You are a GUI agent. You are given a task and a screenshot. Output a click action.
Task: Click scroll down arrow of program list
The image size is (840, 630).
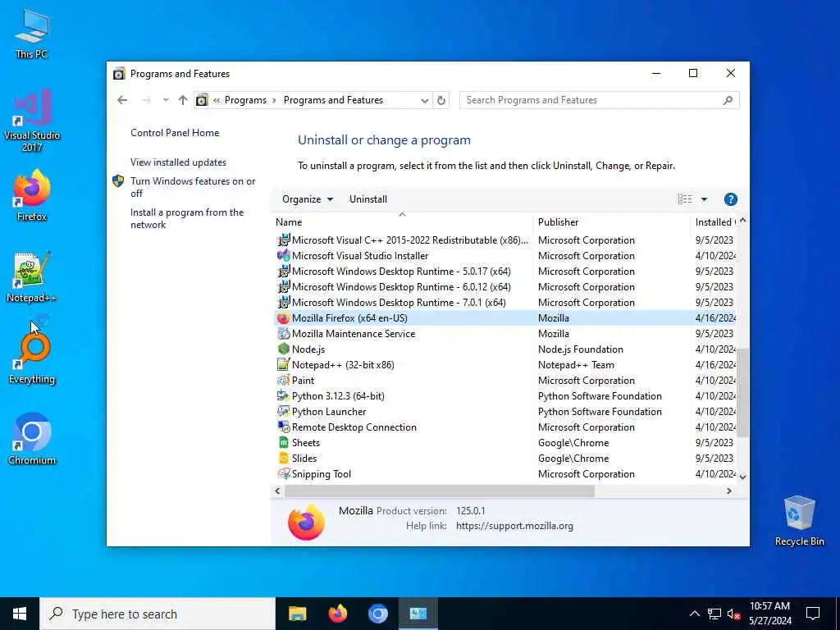coord(742,477)
